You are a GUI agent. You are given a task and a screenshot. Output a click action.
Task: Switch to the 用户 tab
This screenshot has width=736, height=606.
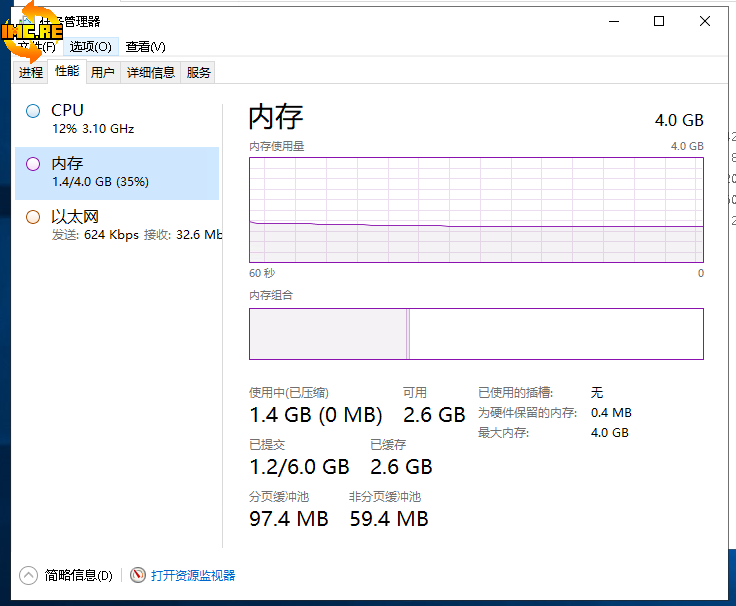click(x=102, y=72)
